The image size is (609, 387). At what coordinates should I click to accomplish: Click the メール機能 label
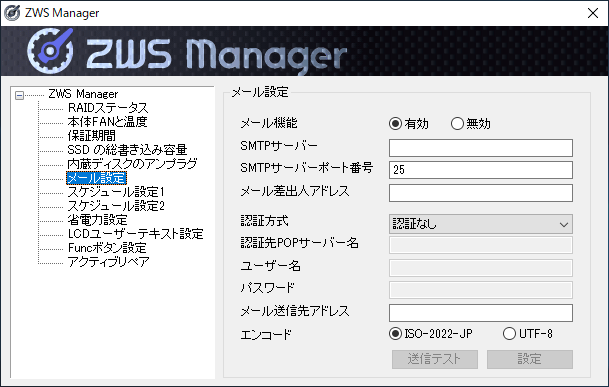tap(269, 123)
